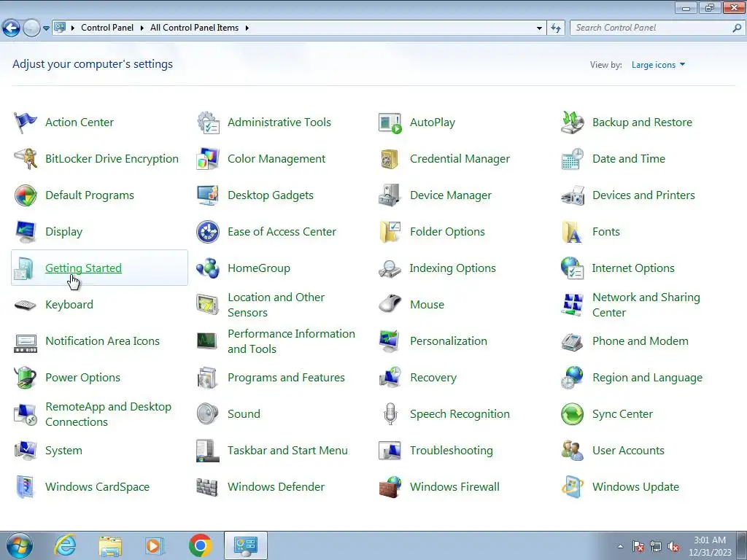Click the Control Panel breadcrumb
Viewport: 747px width, 560px height.
107,28
